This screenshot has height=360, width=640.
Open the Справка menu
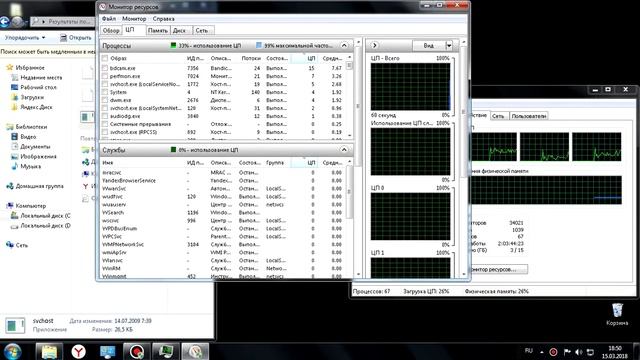pyautogui.click(x=163, y=19)
